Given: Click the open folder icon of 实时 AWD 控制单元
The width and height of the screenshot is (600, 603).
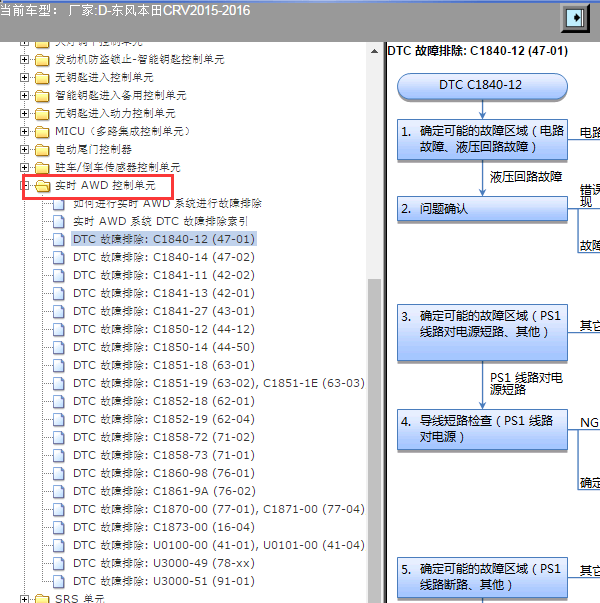Looking at the screenshot, I should pos(42,186).
